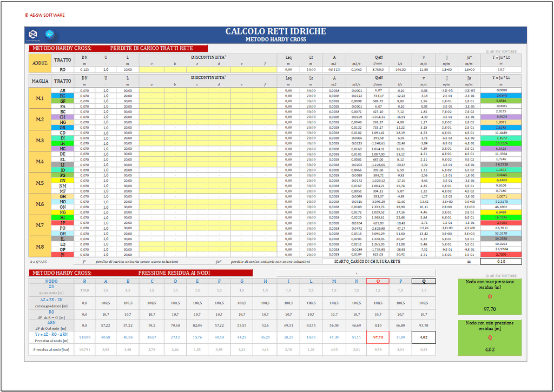Click the AE-SW cube logo icon
This screenshot has height=392, width=554.
pos(34,35)
